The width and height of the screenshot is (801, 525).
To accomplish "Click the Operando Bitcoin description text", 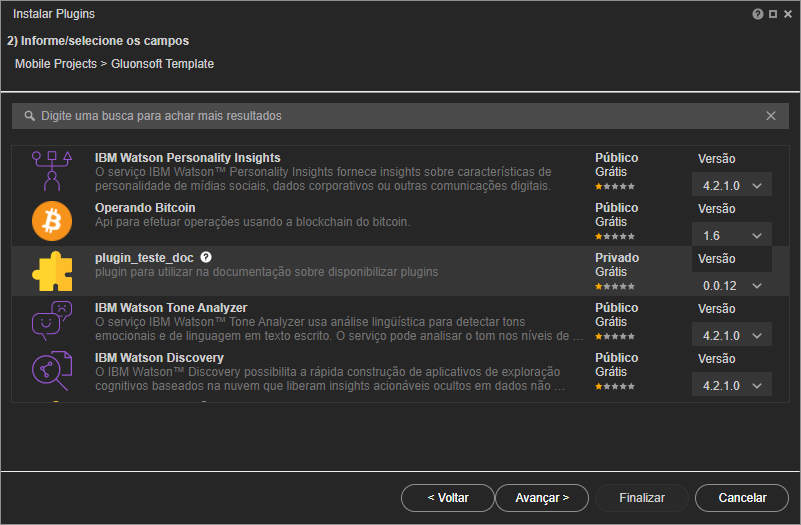I will coord(252,222).
